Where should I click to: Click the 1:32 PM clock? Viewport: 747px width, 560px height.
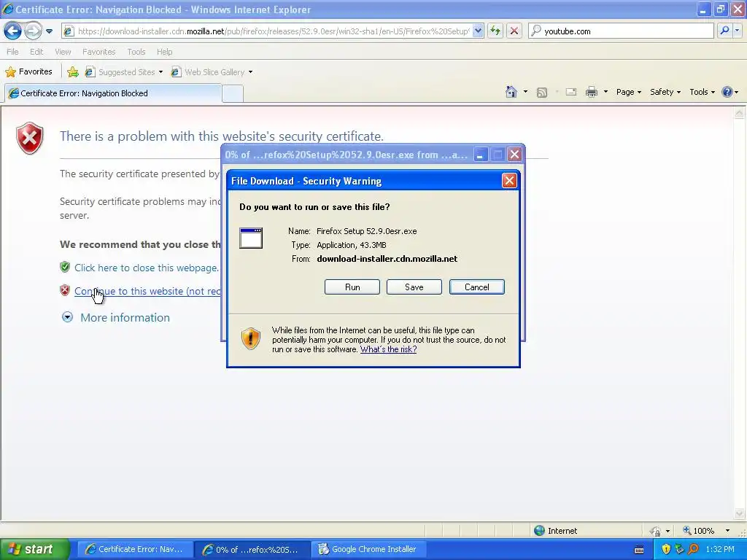click(x=720, y=549)
